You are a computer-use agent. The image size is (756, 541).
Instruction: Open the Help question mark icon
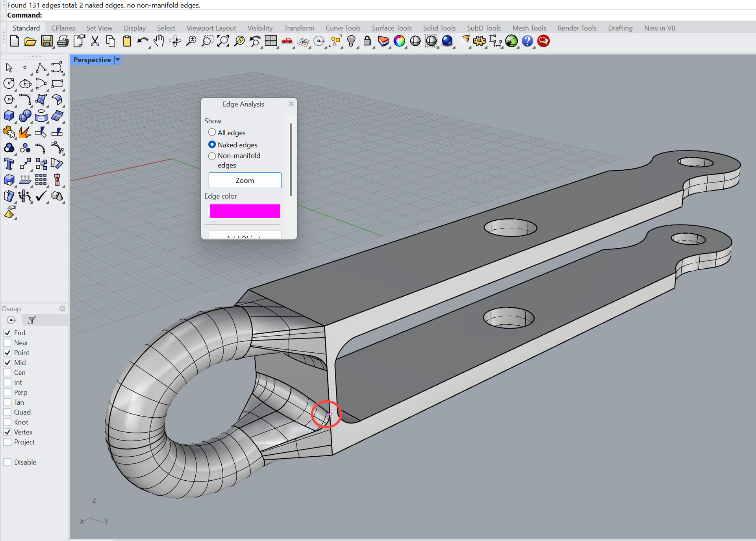527,41
